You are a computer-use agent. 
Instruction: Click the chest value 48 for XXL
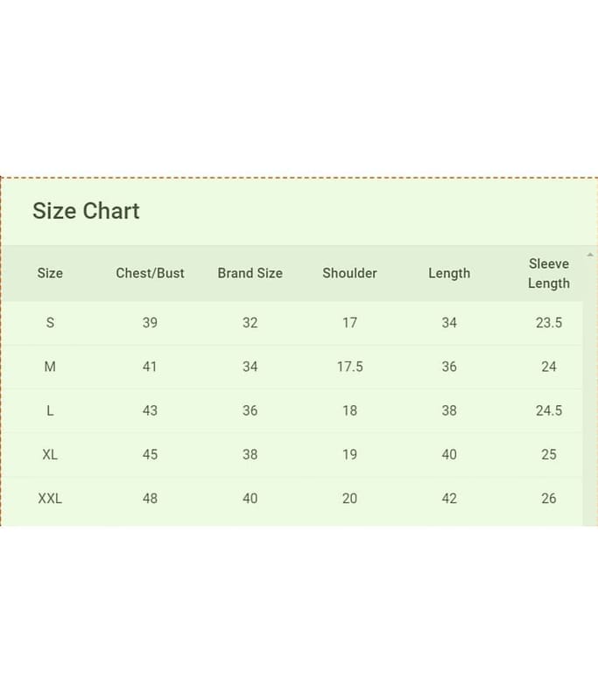pos(150,498)
